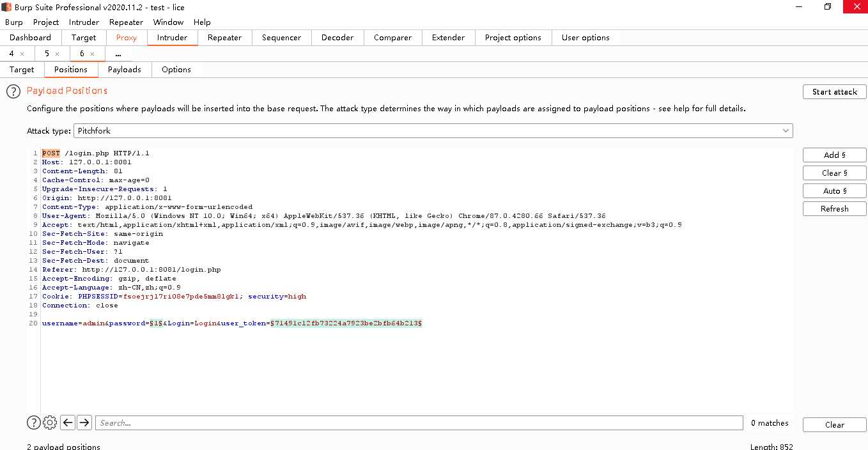868x450 pixels.
Task: Click the Connection: close header
Action: pos(80,306)
